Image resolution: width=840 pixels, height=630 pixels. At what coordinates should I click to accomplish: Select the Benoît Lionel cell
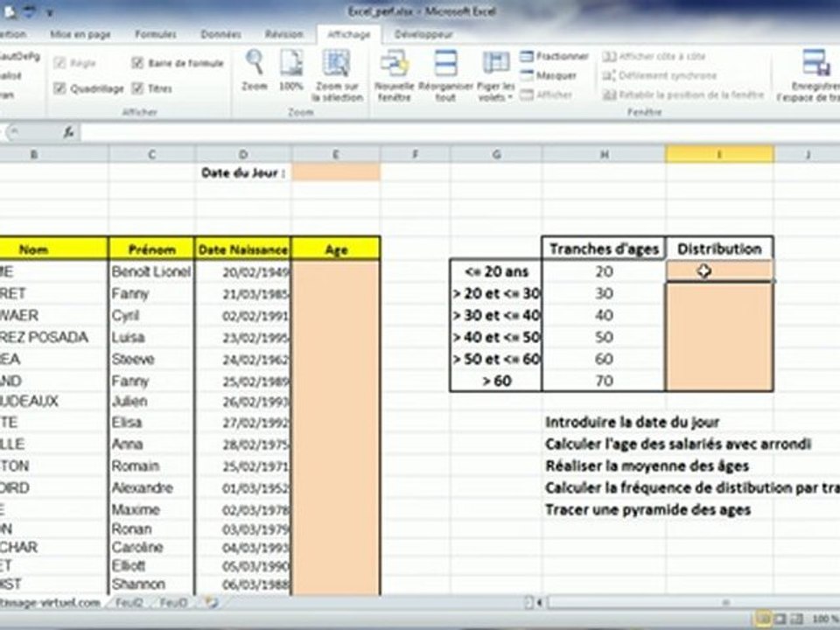click(151, 271)
